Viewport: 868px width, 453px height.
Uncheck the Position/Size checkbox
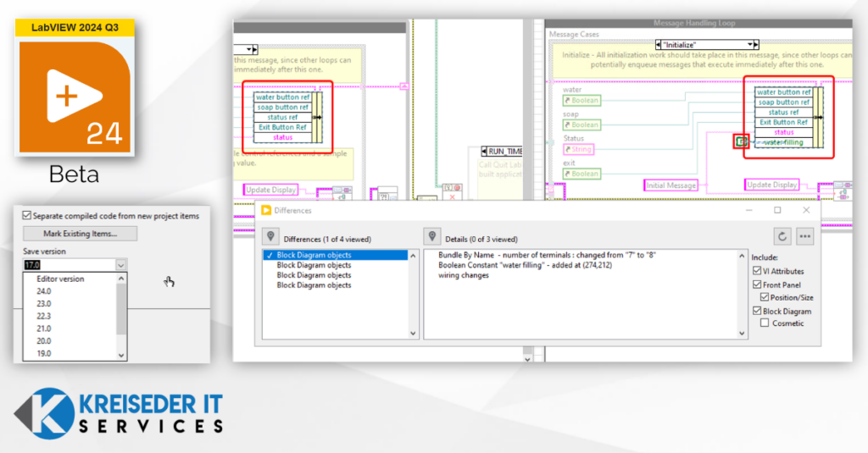765,297
